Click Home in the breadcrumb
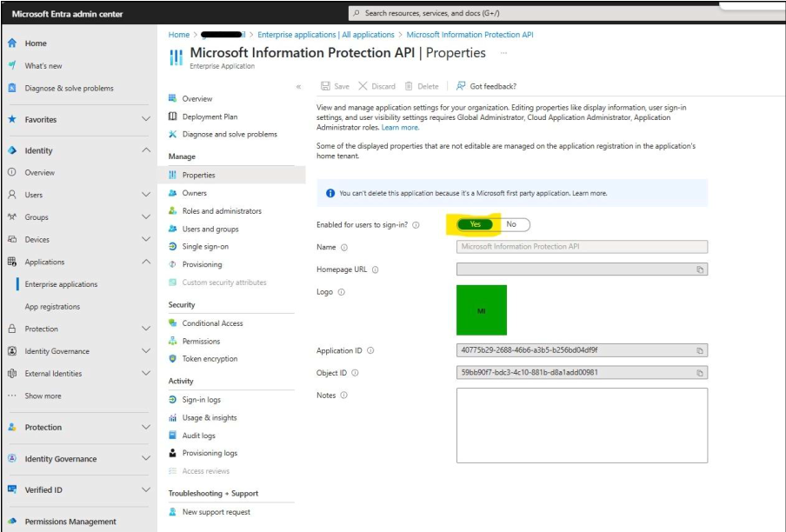This screenshot has width=786, height=532. tap(179, 35)
